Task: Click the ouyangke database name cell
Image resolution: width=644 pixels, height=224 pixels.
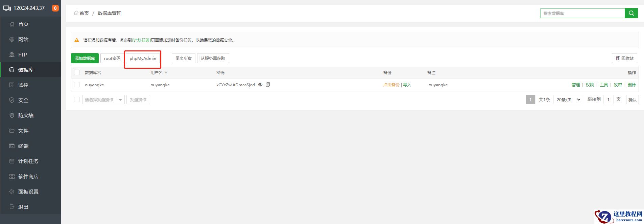Action: pos(94,85)
